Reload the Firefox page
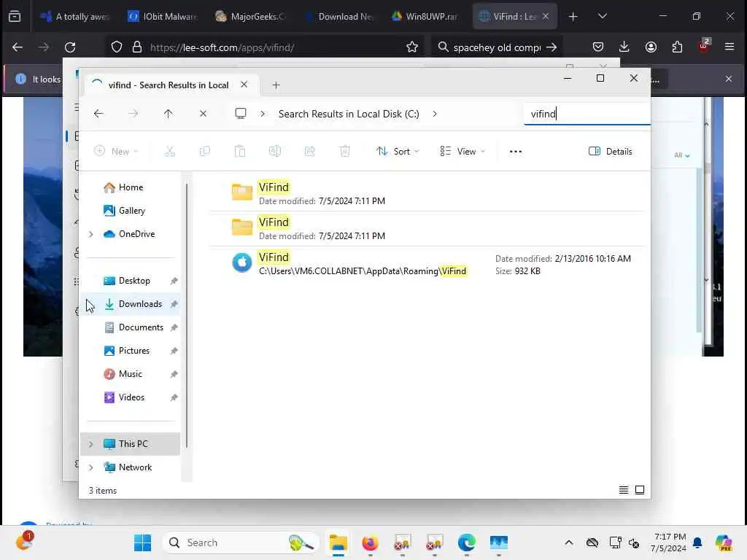This screenshot has width=747, height=560. click(70, 47)
